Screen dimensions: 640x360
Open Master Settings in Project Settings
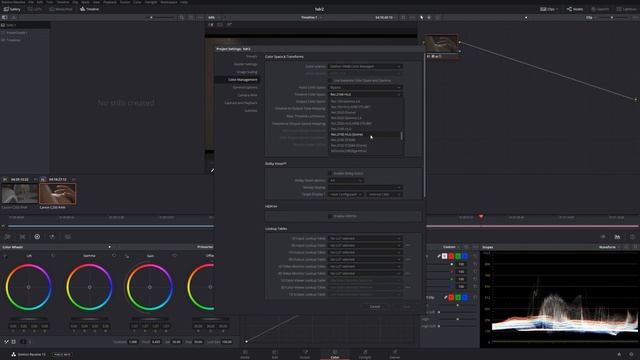tap(245, 64)
